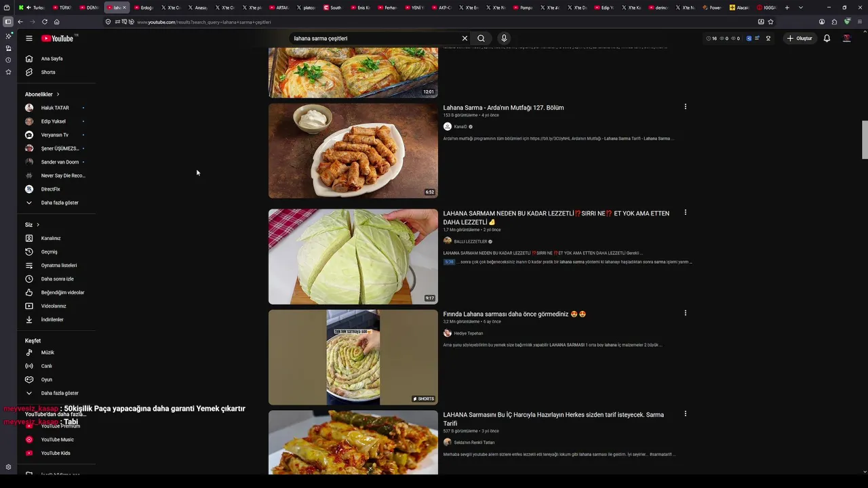The width and height of the screenshot is (868, 488).
Task: Open Oynatma listeleri playlists
Action: coord(56,266)
